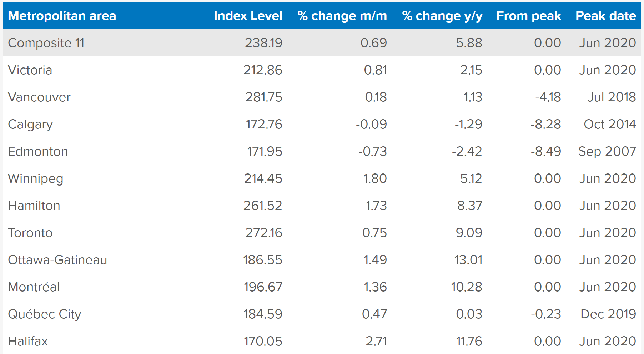Image resolution: width=644 pixels, height=354 pixels.
Task: Select the Vancouver index level 281.75
Action: pyautogui.click(x=263, y=97)
